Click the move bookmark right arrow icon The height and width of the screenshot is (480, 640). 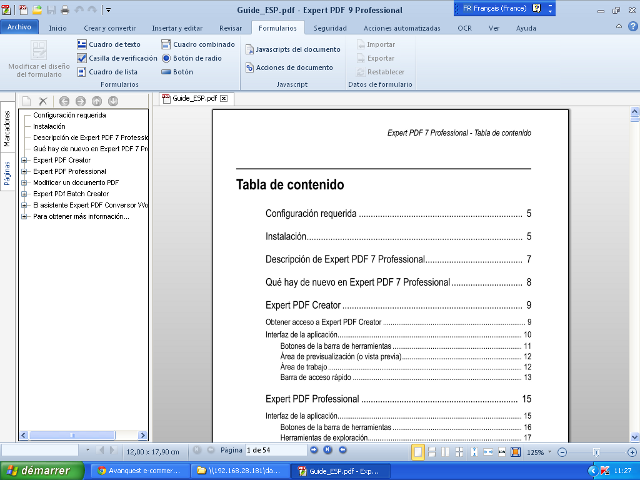coord(80,101)
